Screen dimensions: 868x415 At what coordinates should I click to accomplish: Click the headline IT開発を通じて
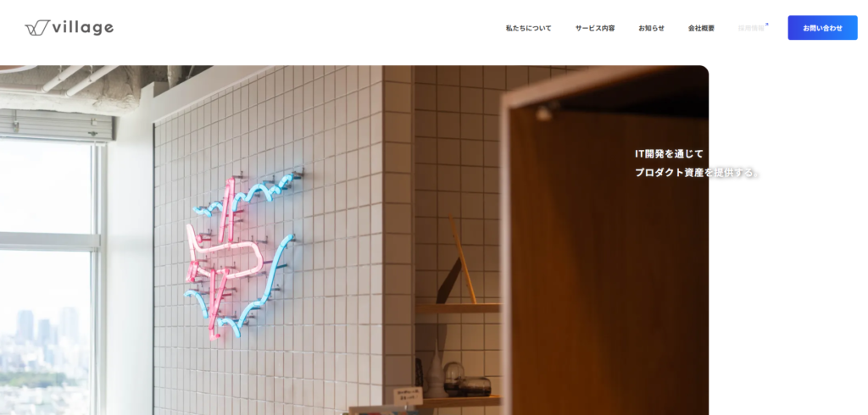(x=669, y=154)
